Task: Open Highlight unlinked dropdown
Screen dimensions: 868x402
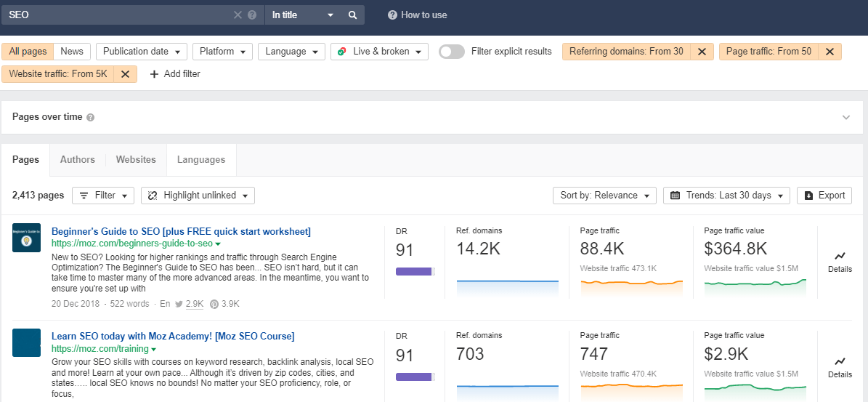Action: [198, 196]
